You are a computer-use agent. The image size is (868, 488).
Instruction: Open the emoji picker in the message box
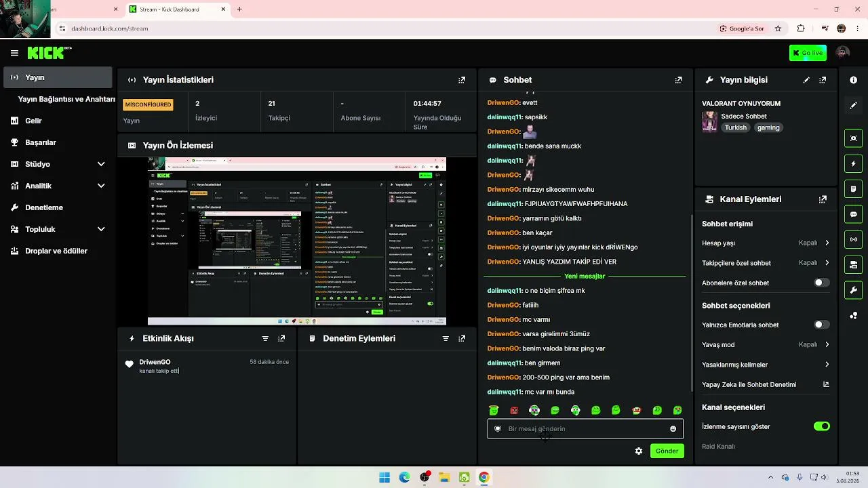point(673,428)
